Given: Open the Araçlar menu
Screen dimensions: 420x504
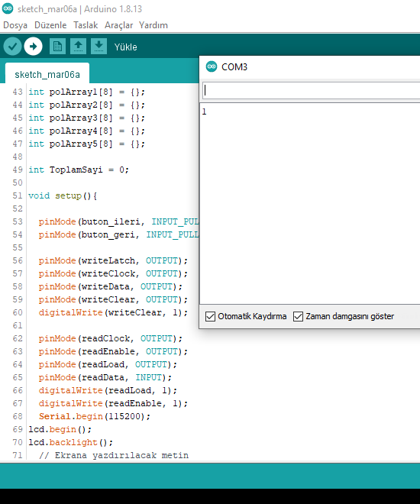Looking at the screenshot, I should [x=118, y=25].
